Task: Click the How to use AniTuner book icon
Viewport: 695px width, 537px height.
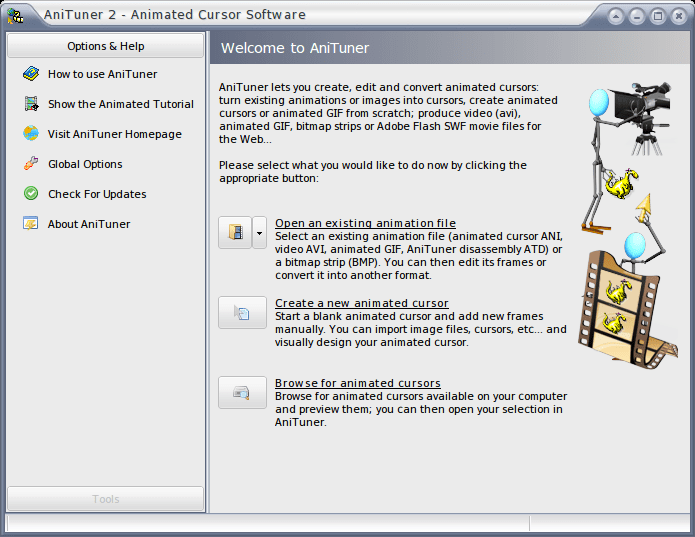Action: (31, 74)
